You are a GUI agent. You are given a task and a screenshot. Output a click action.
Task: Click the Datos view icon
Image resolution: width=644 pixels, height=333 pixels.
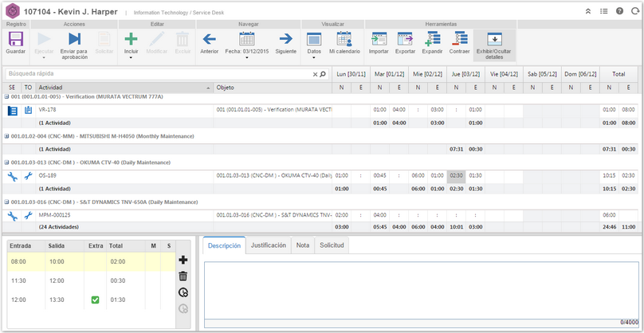(314, 39)
